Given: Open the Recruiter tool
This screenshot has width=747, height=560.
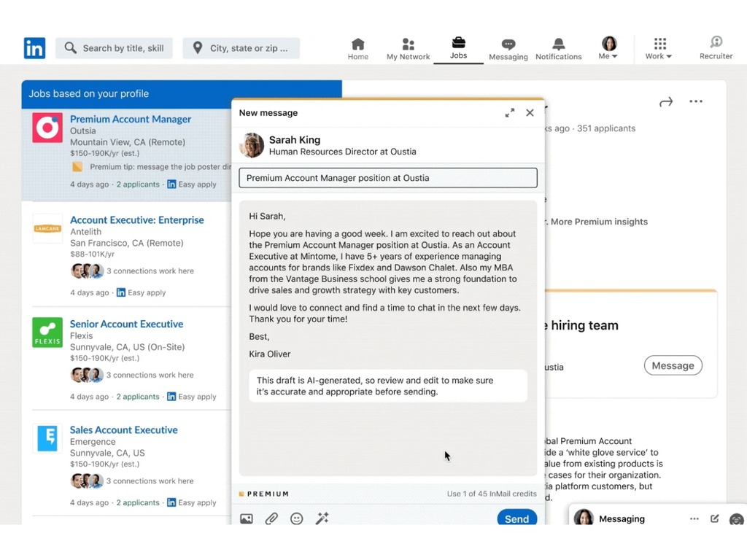Looking at the screenshot, I should (716, 48).
